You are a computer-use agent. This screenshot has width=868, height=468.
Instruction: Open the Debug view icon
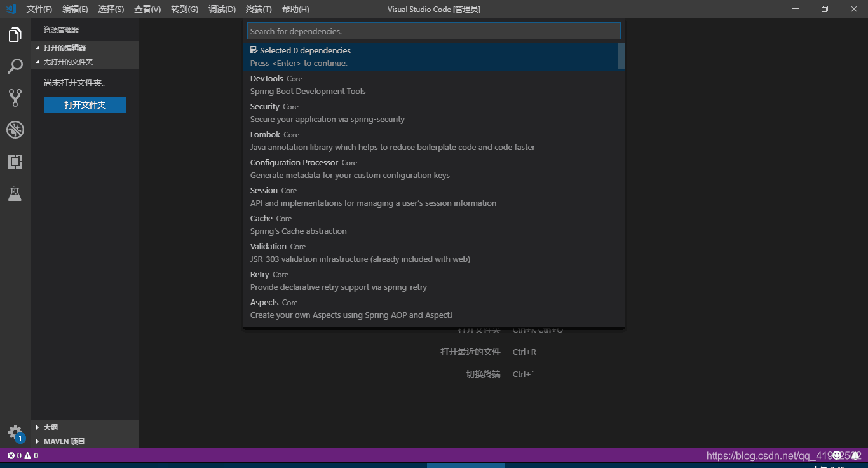click(x=15, y=130)
